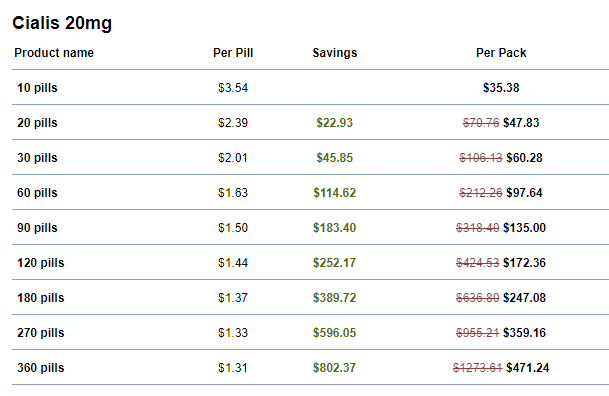This screenshot has width=609, height=396.
Task: Click the $252.17 savings value
Action: click(335, 263)
